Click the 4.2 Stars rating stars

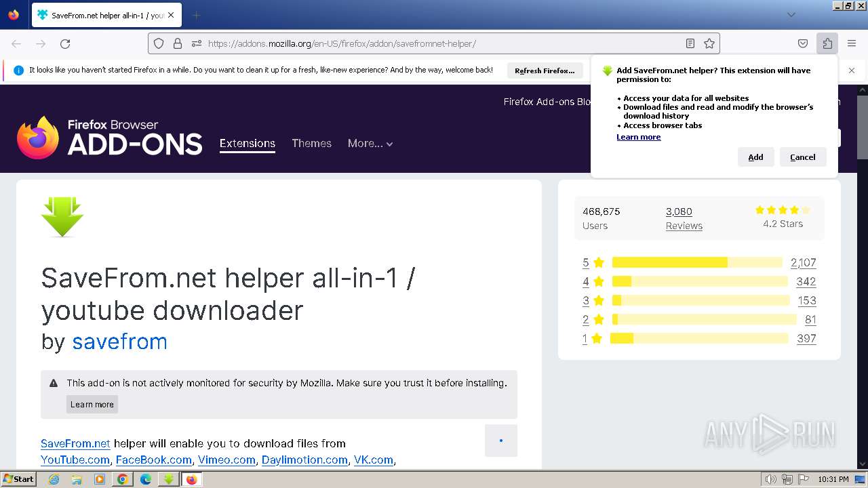pos(783,210)
